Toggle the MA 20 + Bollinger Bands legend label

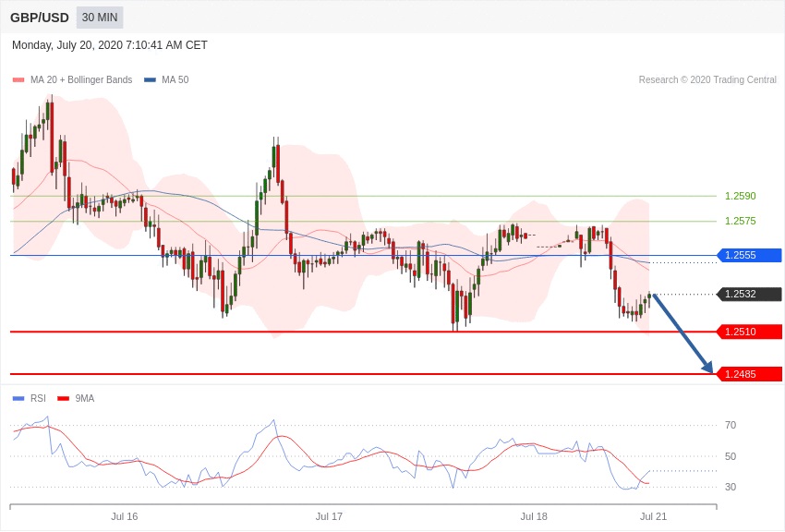81,80
